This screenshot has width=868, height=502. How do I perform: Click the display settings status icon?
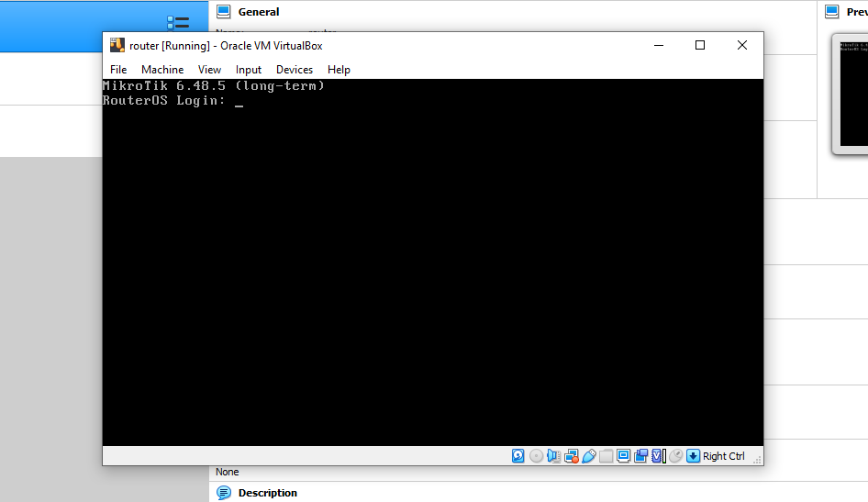click(623, 456)
